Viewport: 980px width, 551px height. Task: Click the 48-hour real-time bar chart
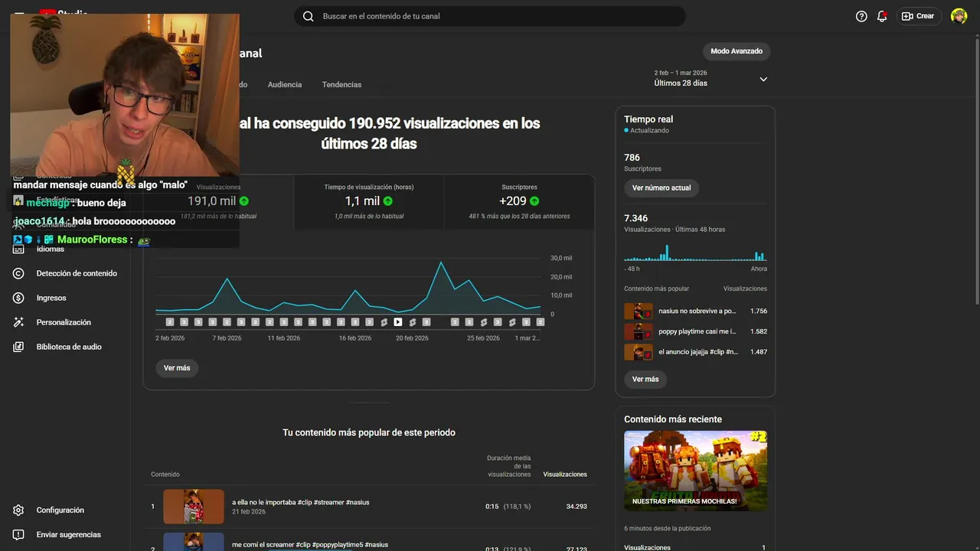click(x=695, y=253)
